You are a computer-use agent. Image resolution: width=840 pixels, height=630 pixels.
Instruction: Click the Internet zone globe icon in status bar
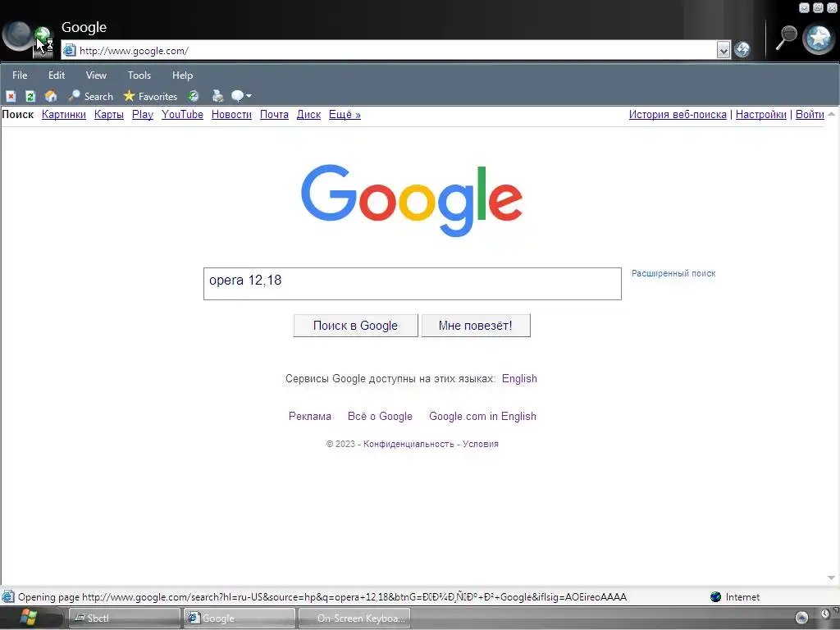click(715, 597)
